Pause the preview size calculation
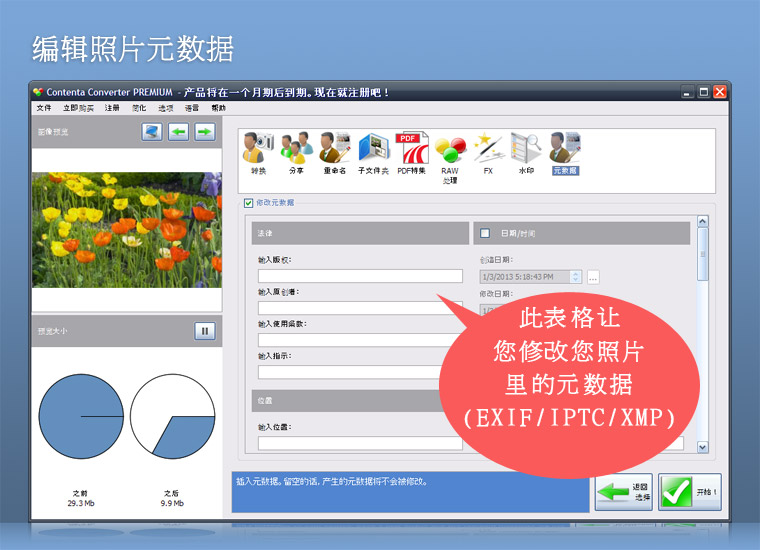Image resolution: width=760 pixels, height=550 pixels. coord(205,331)
